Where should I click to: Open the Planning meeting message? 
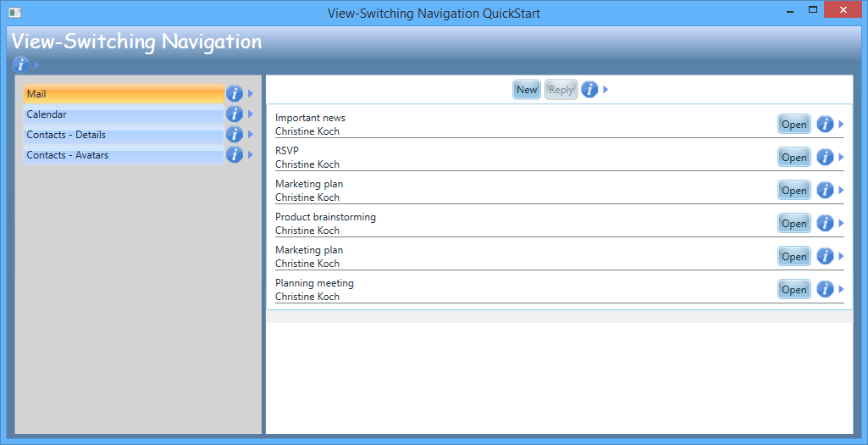tap(793, 289)
